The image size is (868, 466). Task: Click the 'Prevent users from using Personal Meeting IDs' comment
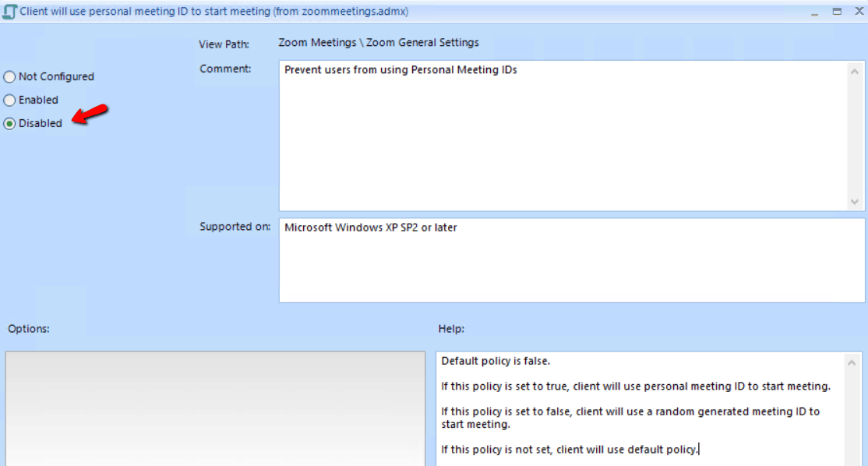(400, 69)
